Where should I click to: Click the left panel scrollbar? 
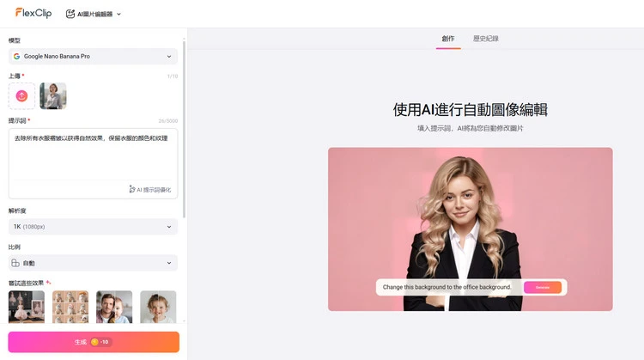coord(184,128)
